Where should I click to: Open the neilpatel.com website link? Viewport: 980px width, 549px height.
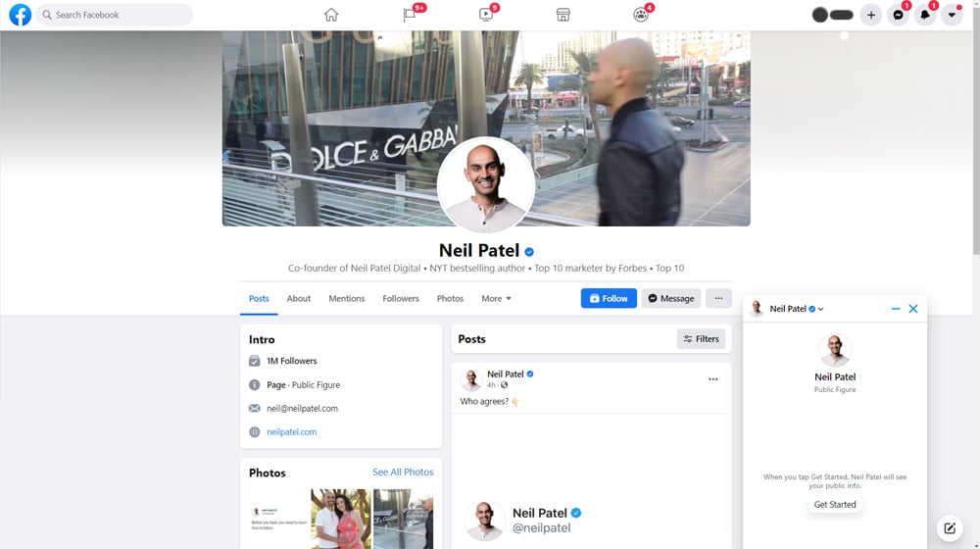[x=291, y=432]
